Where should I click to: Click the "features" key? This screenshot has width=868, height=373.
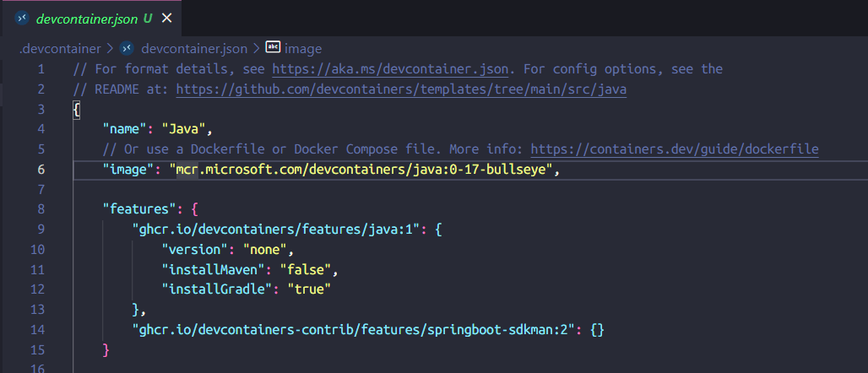point(139,209)
